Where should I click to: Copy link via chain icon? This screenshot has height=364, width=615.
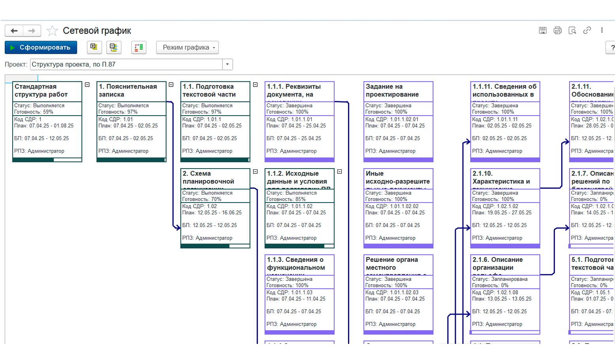587,30
